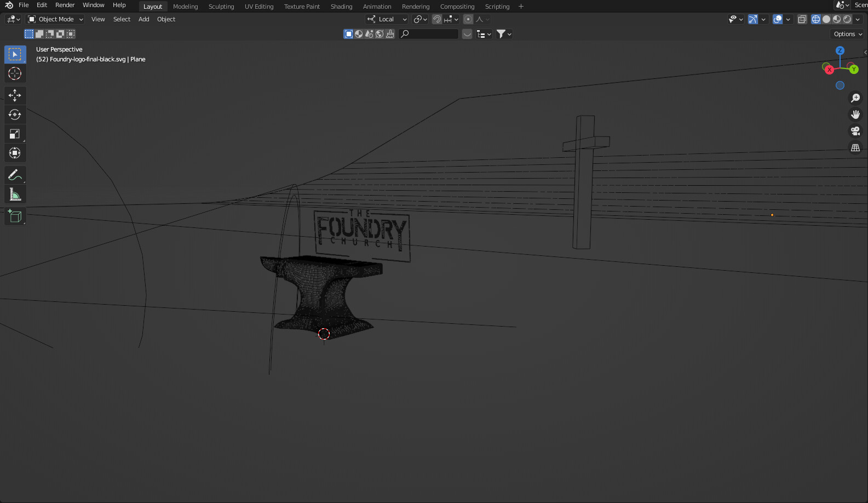This screenshot has height=503, width=868.
Task: Set selection mode to invert
Action: pyautogui.click(x=60, y=34)
